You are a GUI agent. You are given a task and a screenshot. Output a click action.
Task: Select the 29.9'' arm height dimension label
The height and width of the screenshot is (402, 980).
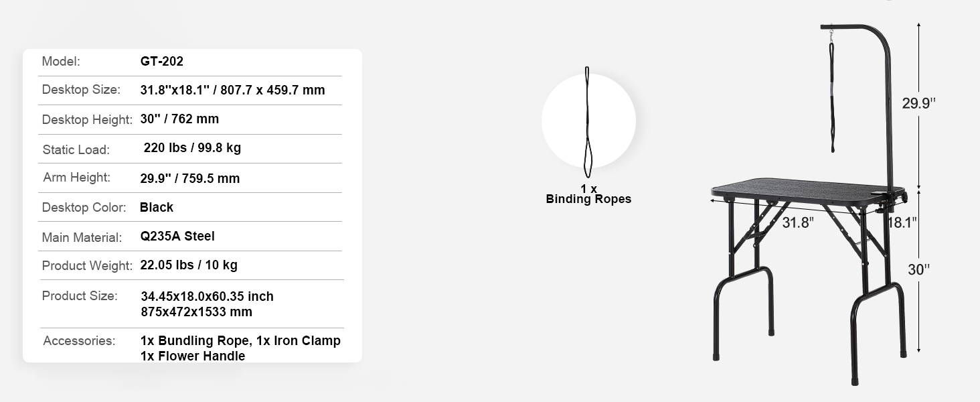(x=918, y=103)
